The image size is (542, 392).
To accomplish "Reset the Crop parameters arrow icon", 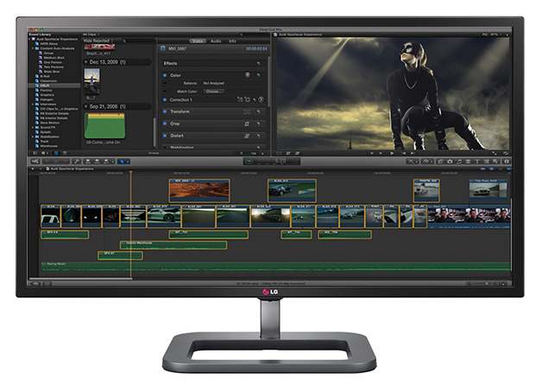I will tap(258, 123).
